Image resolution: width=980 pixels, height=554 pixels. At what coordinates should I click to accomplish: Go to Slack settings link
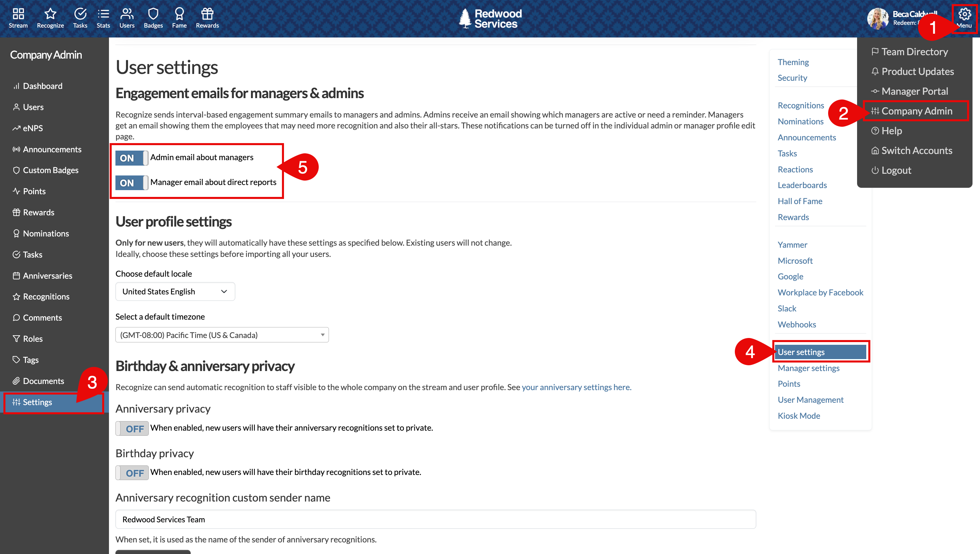tap(787, 308)
